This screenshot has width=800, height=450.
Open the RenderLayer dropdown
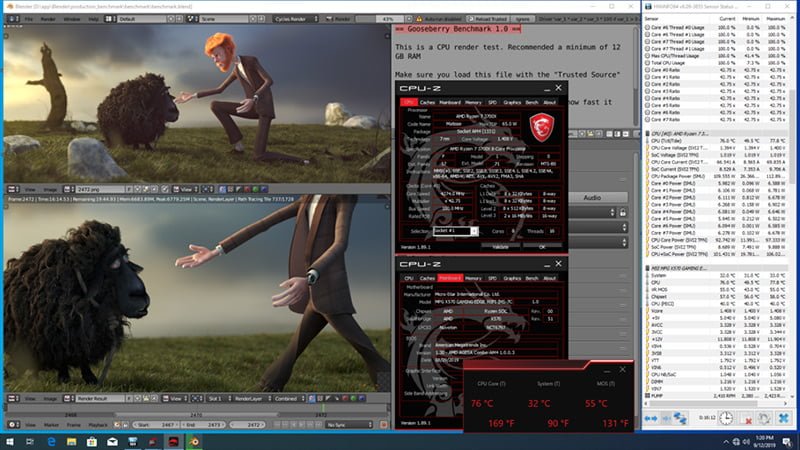click(x=252, y=398)
